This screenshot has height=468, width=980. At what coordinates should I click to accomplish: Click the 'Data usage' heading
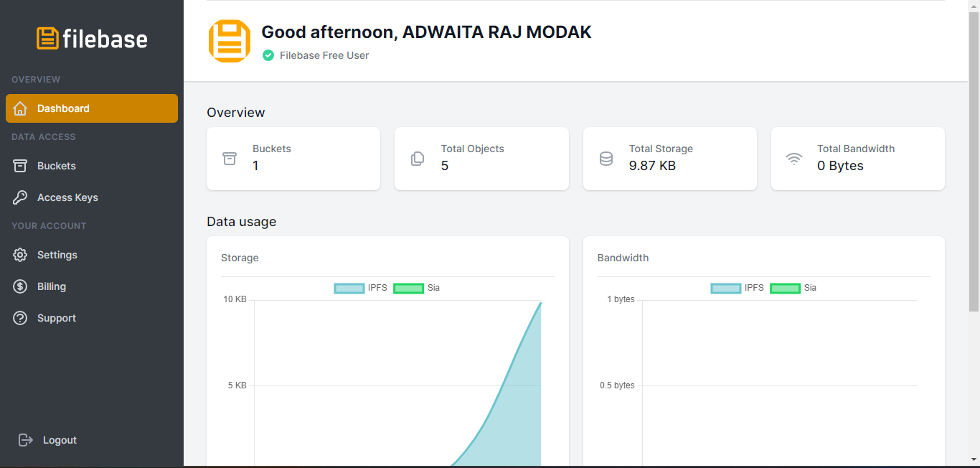click(x=241, y=222)
